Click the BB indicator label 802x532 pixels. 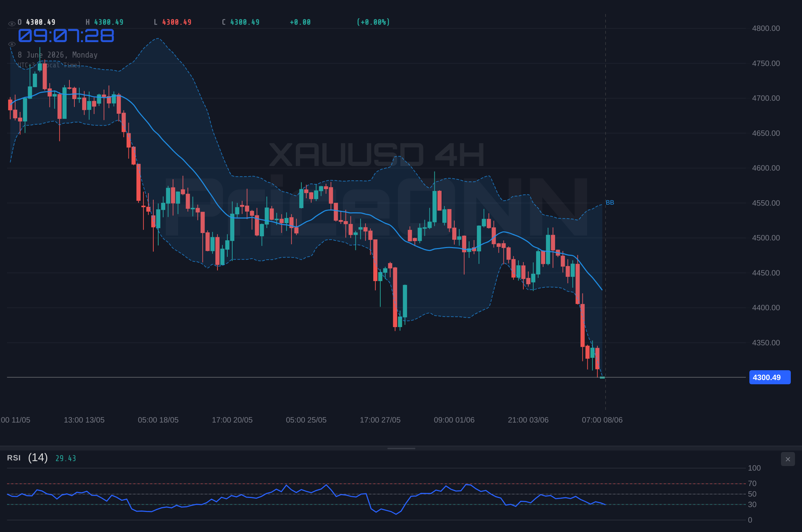click(610, 202)
